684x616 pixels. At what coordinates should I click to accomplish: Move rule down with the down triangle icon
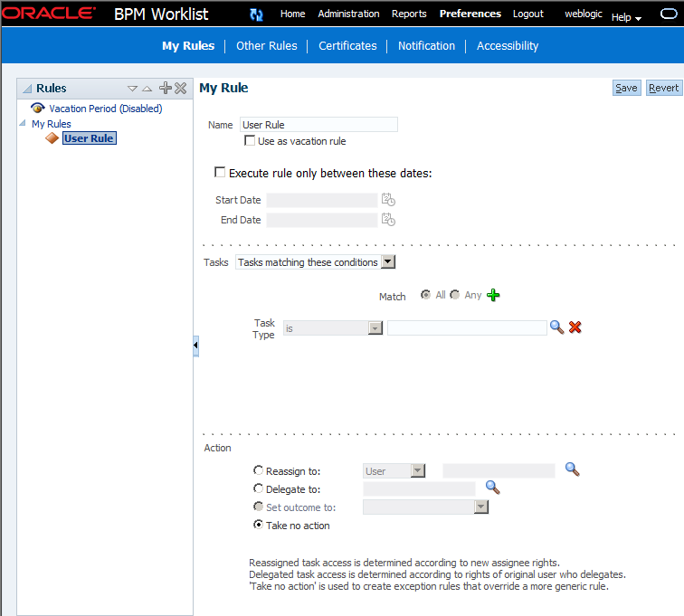pos(132,89)
